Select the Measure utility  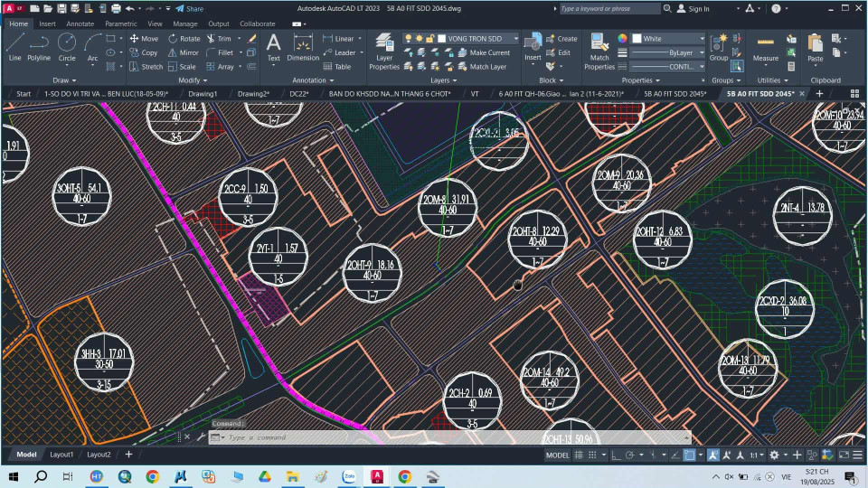pyautogui.click(x=765, y=47)
